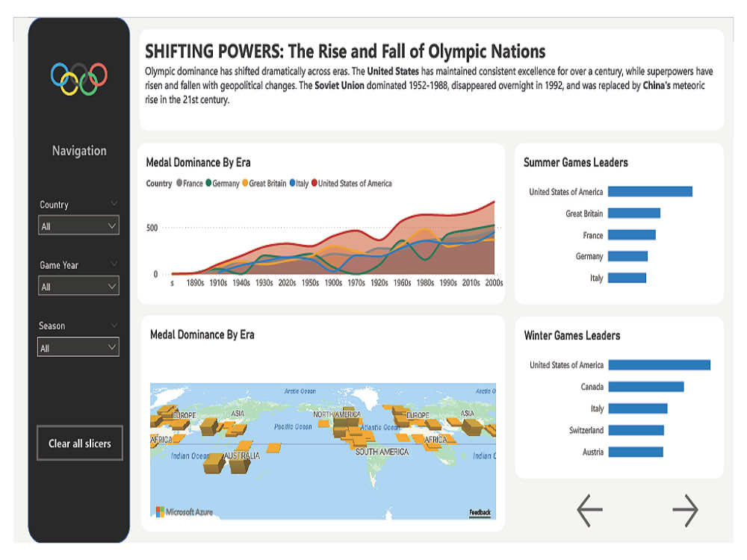
Task: Select France gray legend marker
Action: (x=179, y=183)
